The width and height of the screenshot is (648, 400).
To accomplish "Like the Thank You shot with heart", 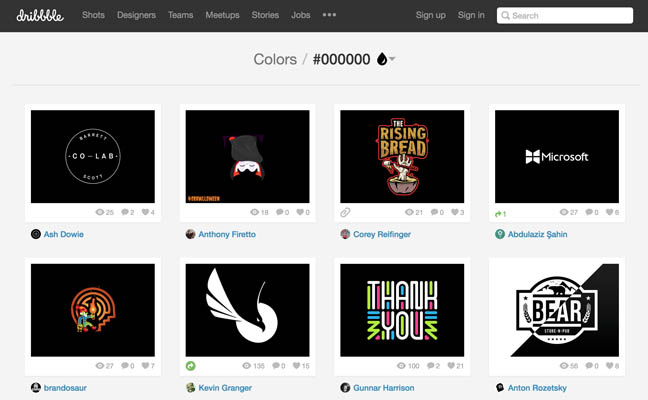I will tap(451, 366).
